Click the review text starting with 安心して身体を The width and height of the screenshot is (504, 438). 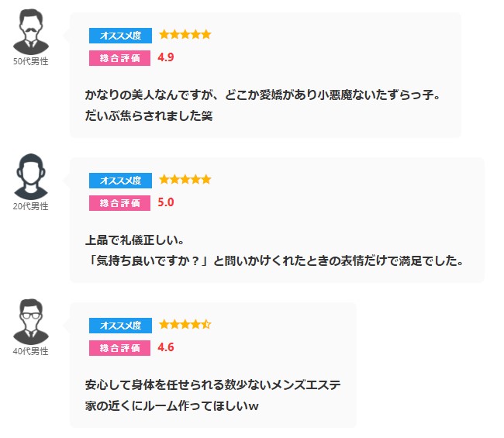point(212,395)
